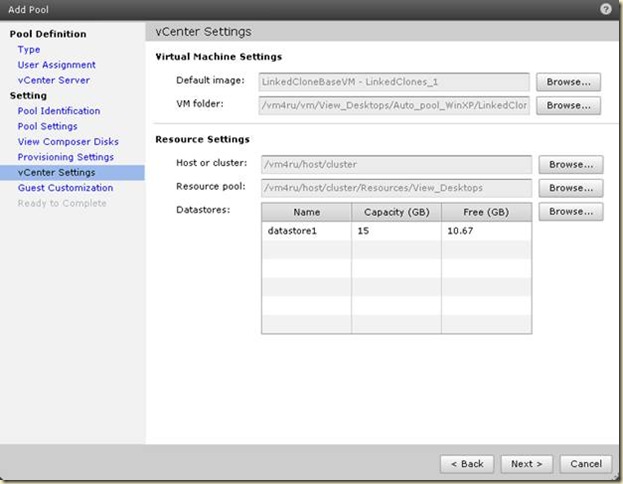This screenshot has width=623, height=484.
Task: Open the Type pool definition step
Action: (x=29, y=49)
